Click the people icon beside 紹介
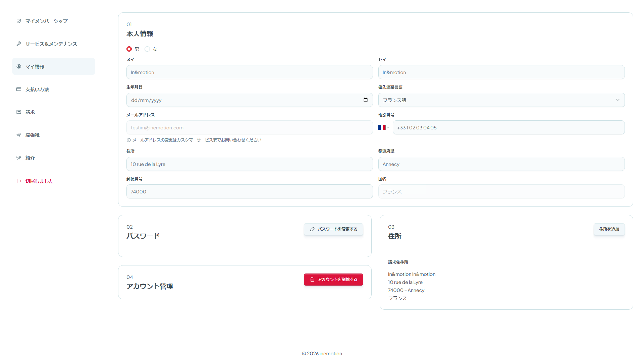Screen dimensions: 644x362 (x=19, y=158)
